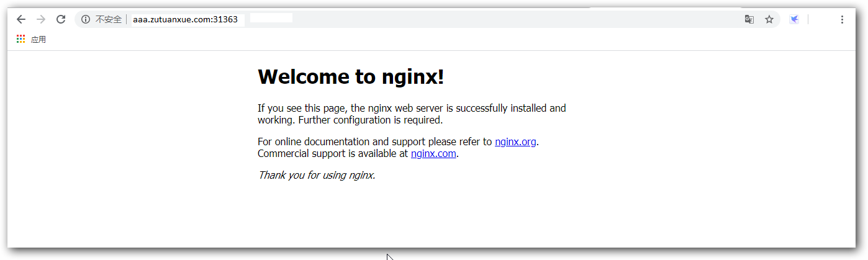Reload the nginx welcome page

61,19
